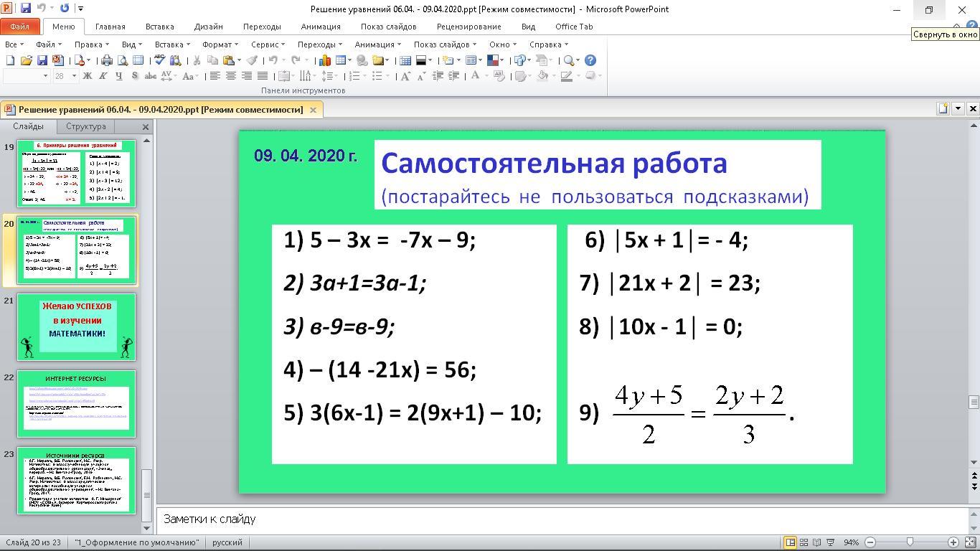The height and width of the screenshot is (551, 980).
Task: Click the zoom in plus button
Action: (x=953, y=542)
